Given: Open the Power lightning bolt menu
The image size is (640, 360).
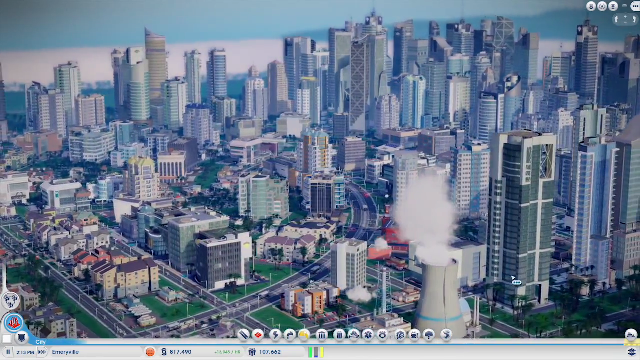Looking at the screenshot, I should (275, 335).
